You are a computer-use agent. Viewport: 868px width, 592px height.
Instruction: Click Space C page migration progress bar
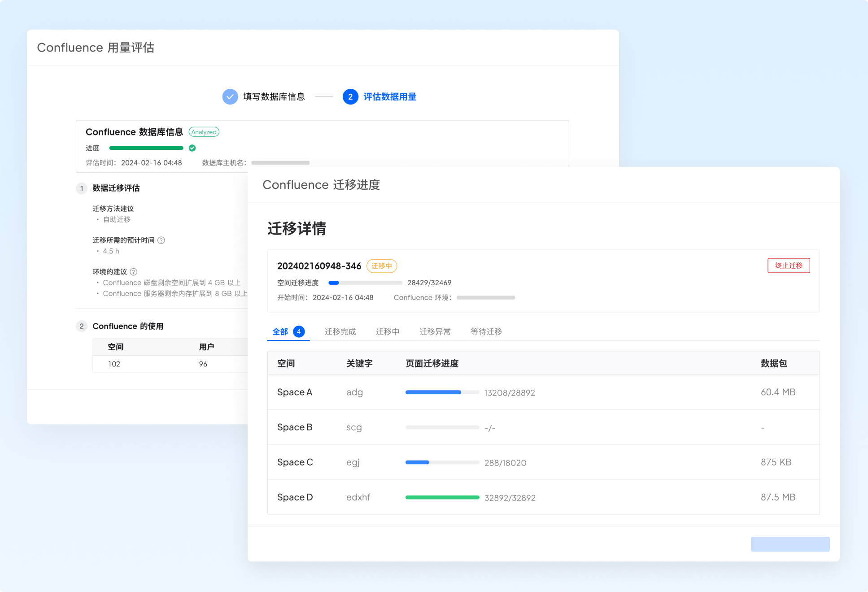442,462
